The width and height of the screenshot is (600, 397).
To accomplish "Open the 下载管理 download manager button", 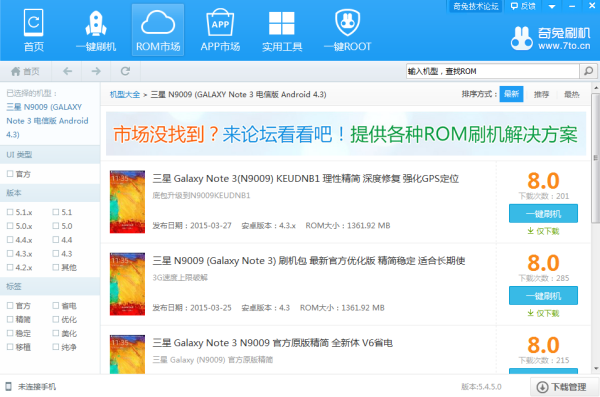I will click(x=564, y=387).
